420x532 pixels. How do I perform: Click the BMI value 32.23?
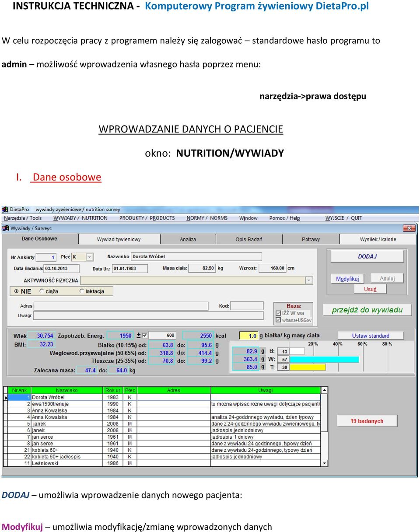(41, 344)
